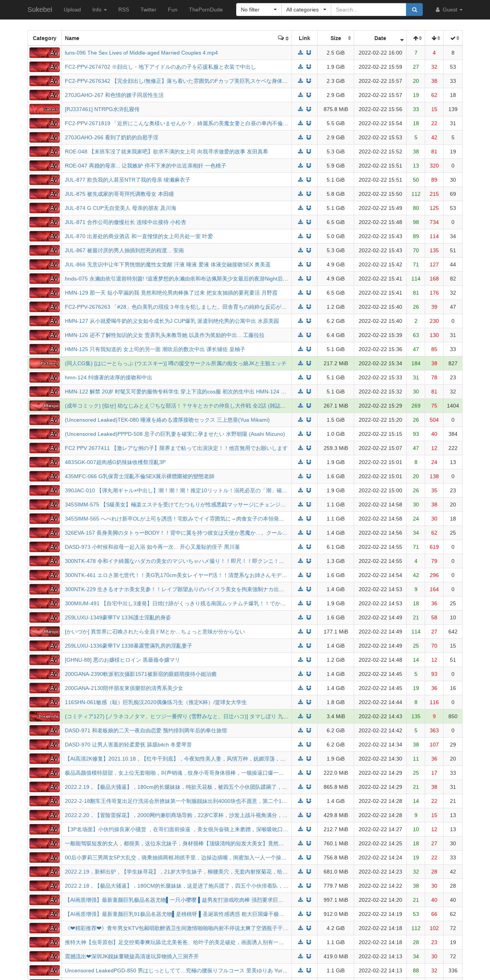
Task: Open magnet link for the GHNU-88 row
Action: 309,660
